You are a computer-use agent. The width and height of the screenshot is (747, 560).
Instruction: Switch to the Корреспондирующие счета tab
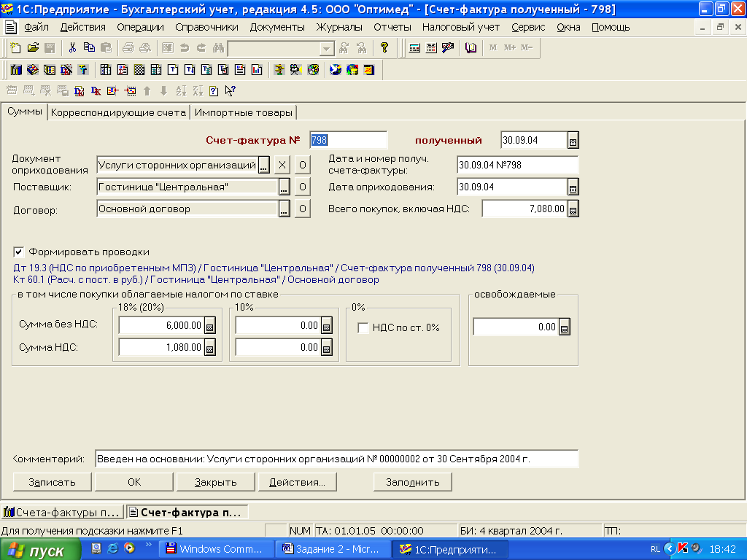[x=118, y=113]
